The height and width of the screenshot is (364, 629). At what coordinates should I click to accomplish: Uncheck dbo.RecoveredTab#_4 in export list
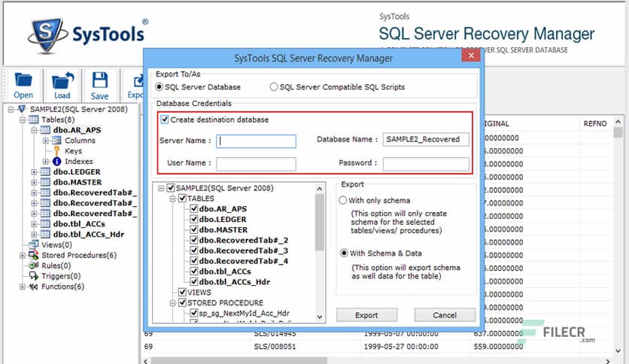pos(194,260)
